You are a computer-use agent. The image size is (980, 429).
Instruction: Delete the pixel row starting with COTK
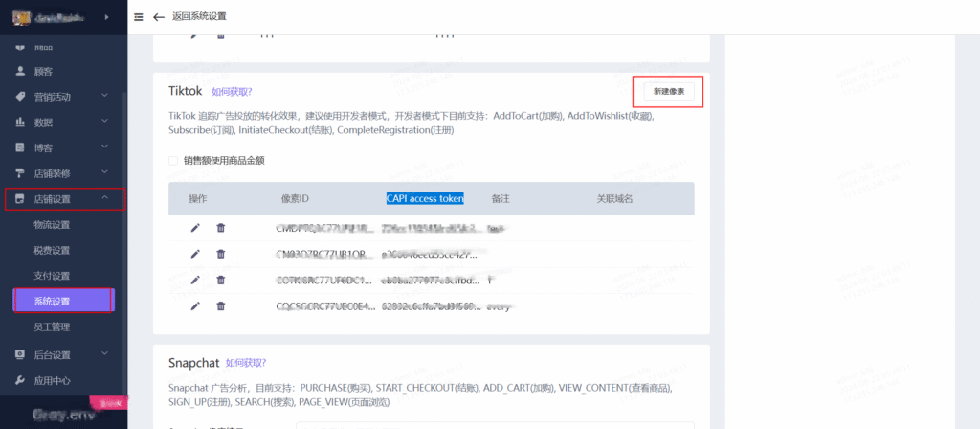[x=221, y=280]
